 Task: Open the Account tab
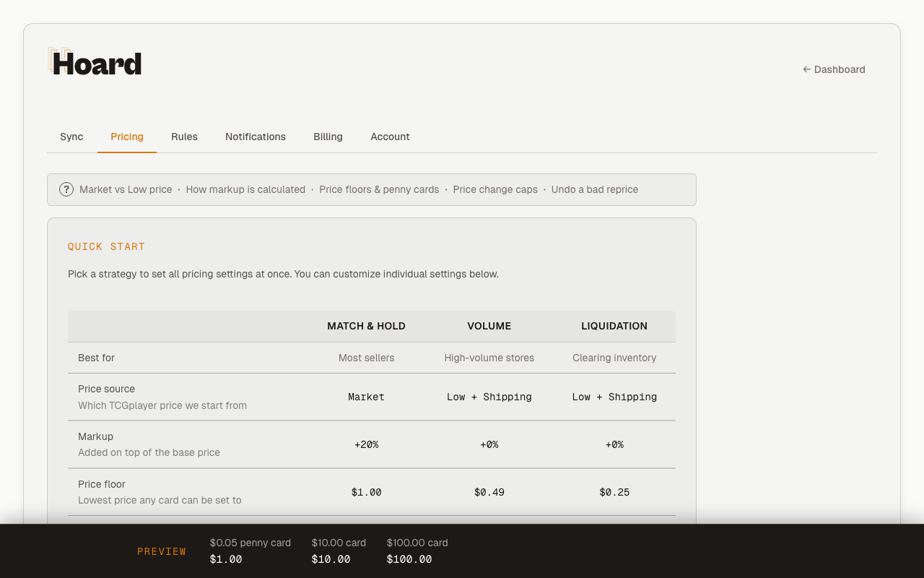[x=390, y=137]
